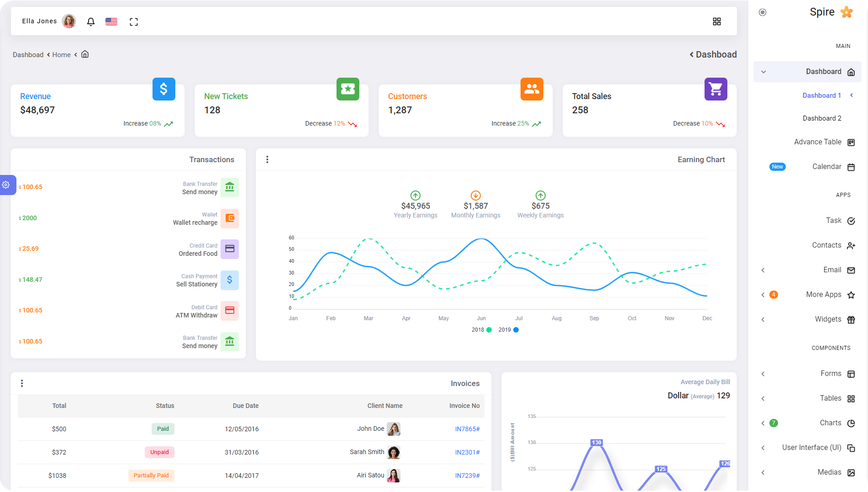Select Dashboard 2 in sidebar
This screenshot has height=492, width=868.
coord(821,118)
